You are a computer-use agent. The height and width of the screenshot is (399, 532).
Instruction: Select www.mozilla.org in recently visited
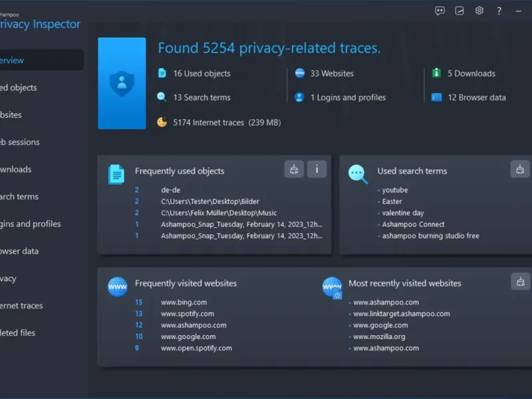click(379, 336)
